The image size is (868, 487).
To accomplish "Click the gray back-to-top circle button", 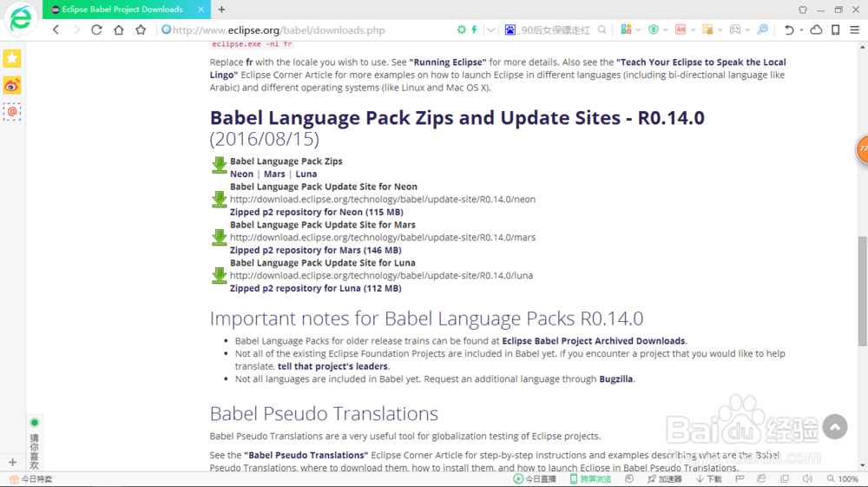I will point(835,427).
